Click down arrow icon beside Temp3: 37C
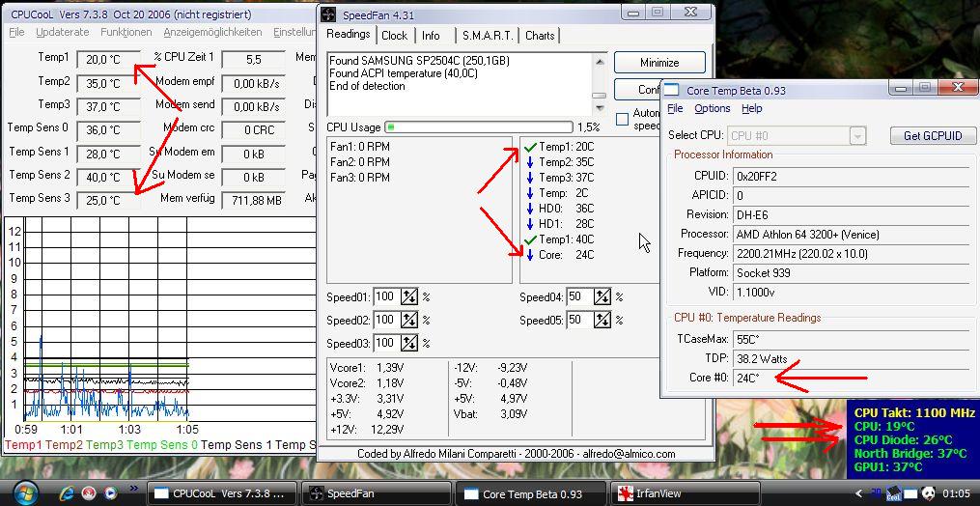 tap(529, 178)
